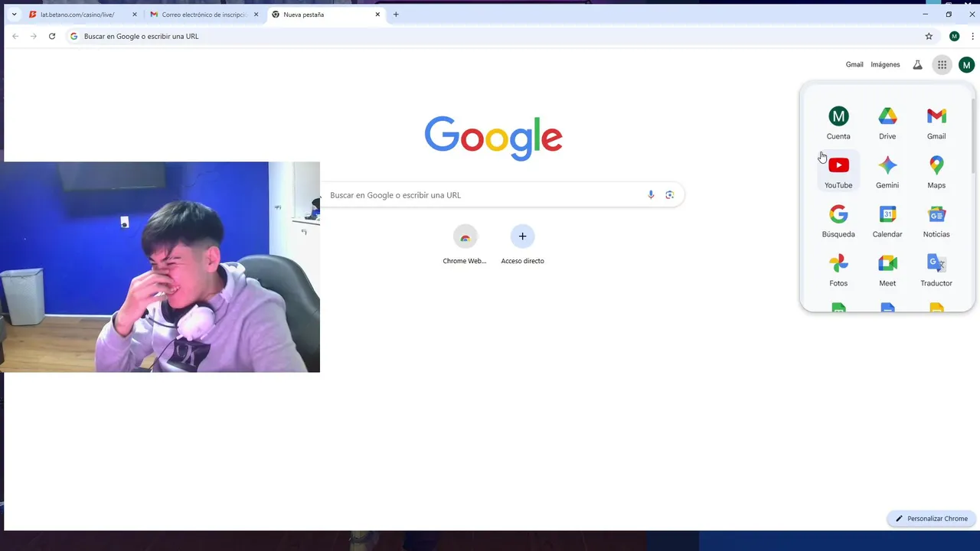
Task: Open the Cuenta app in Google apps panel
Action: [838, 122]
